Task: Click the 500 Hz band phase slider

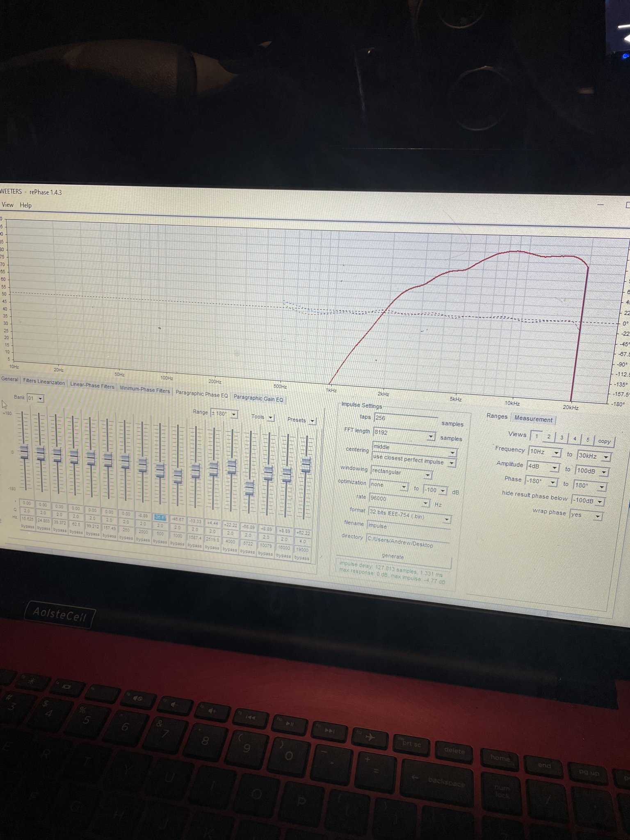Action: [160, 470]
